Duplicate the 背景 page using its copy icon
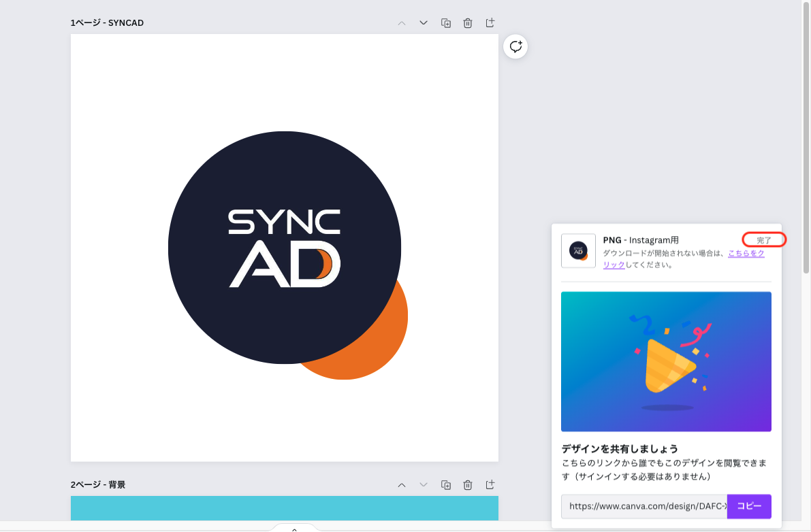Viewport: 811px width, 532px height. (x=445, y=484)
